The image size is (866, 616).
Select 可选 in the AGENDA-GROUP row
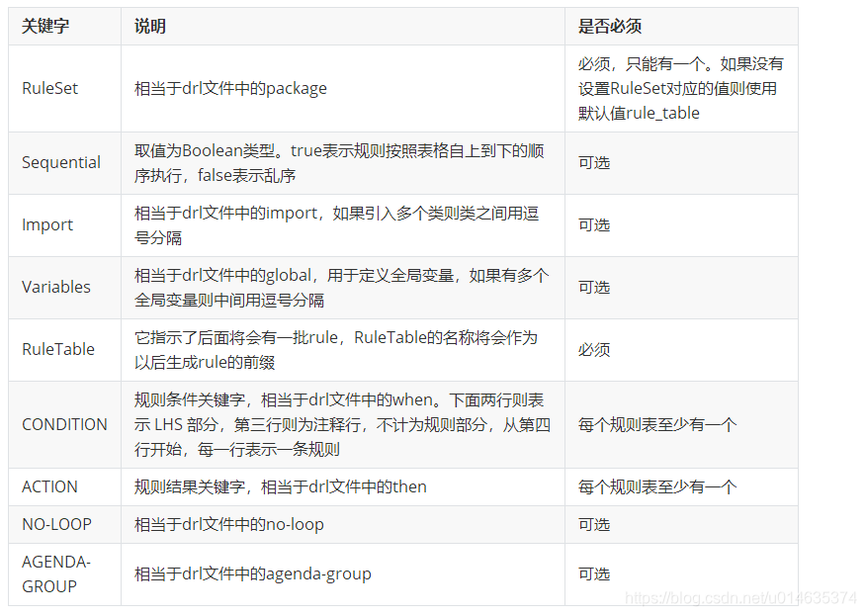click(594, 574)
